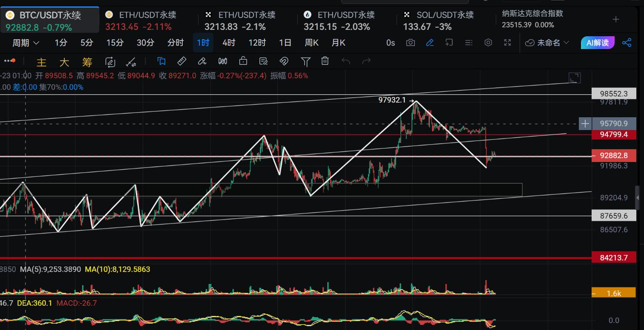Toggle the magnet snap tool
Screen dimensions: 644x330
click(284, 61)
